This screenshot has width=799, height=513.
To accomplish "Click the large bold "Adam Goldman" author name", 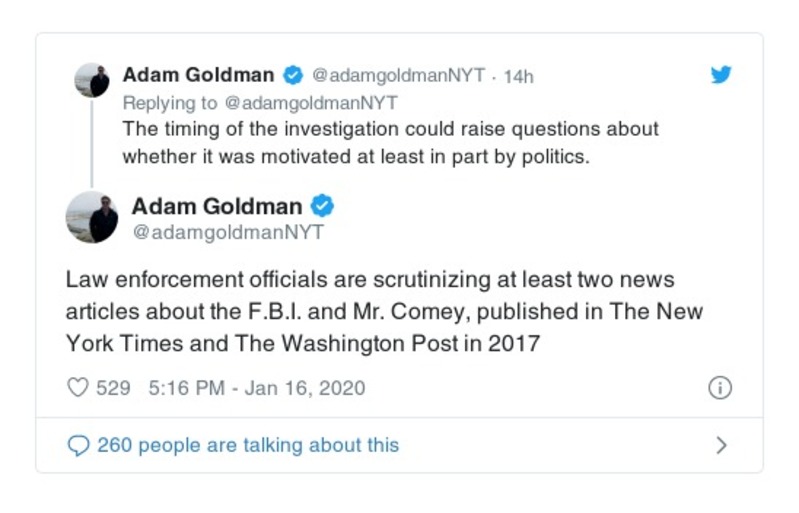I will tap(216, 206).
